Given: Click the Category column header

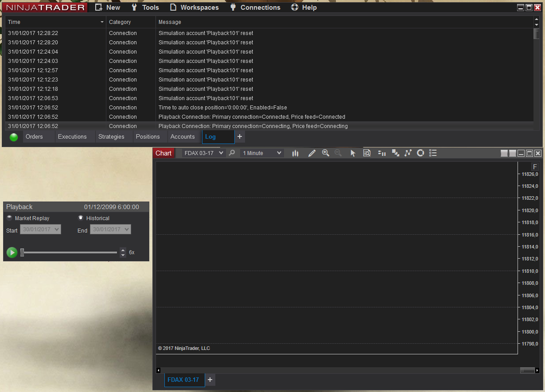Looking at the screenshot, I should (x=131, y=22).
